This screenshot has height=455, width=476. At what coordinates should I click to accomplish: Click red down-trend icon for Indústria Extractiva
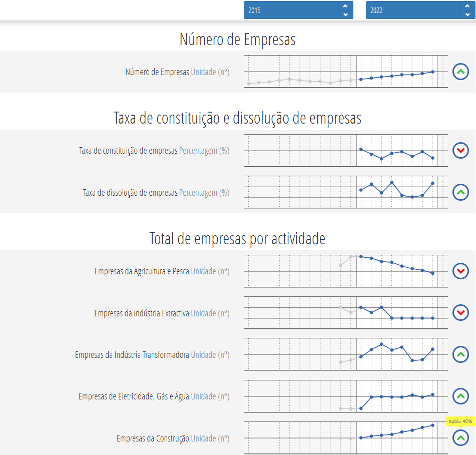tap(460, 313)
